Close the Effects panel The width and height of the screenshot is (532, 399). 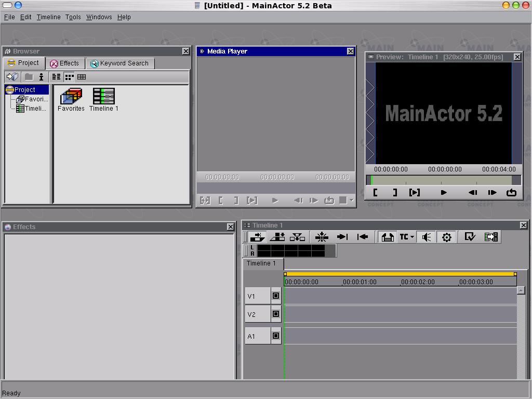point(230,227)
